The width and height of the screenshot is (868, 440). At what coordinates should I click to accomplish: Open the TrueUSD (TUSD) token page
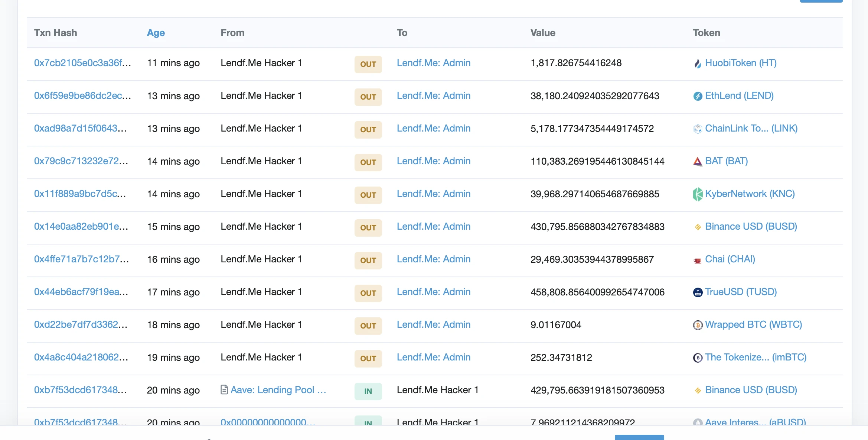[x=741, y=292]
